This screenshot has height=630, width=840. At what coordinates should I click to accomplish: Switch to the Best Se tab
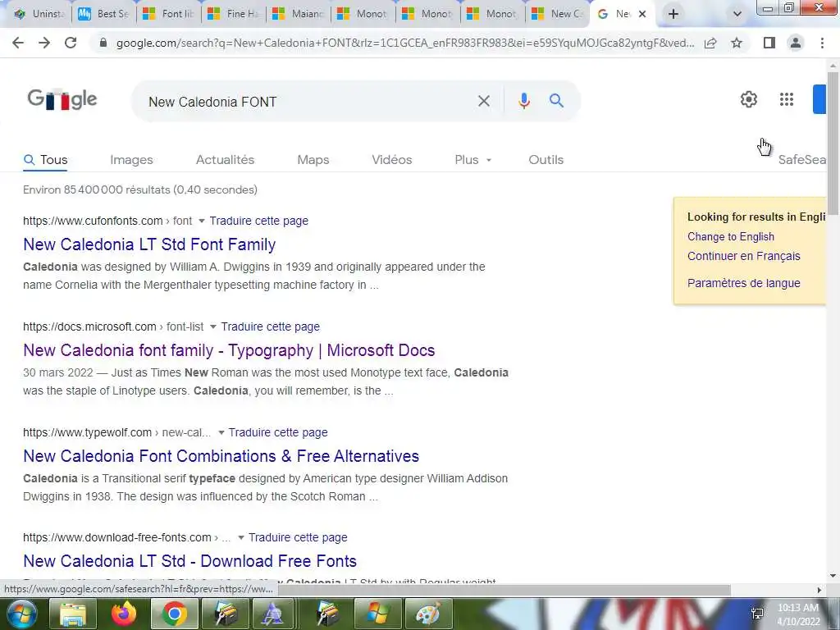pos(103,14)
